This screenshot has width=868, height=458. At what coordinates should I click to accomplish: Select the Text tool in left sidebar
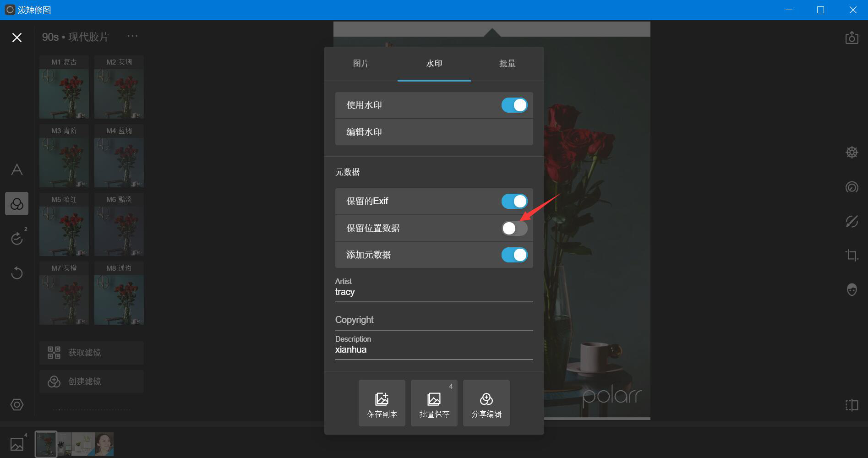(16, 170)
